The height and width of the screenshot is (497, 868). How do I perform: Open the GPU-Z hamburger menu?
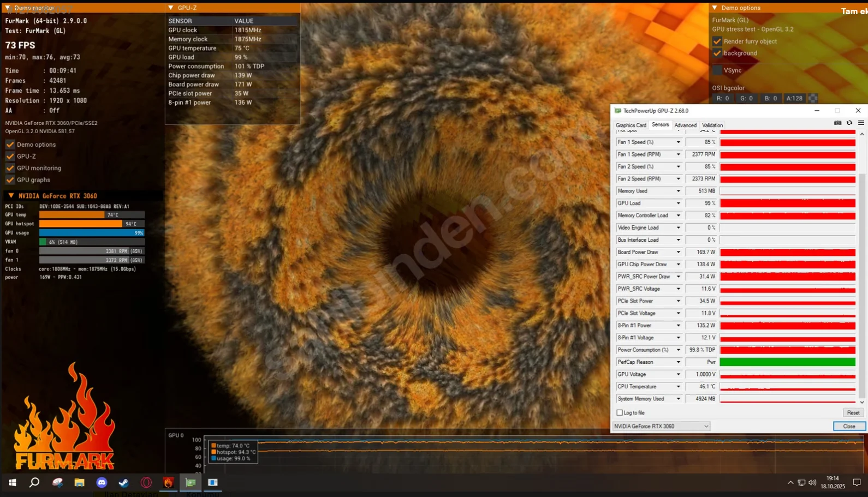pos(861,123)
